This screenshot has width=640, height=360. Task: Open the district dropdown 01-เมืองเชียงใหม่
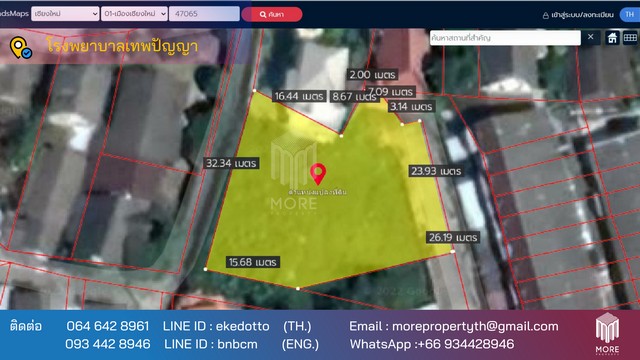pyautogui.click(x=134, y=13)
